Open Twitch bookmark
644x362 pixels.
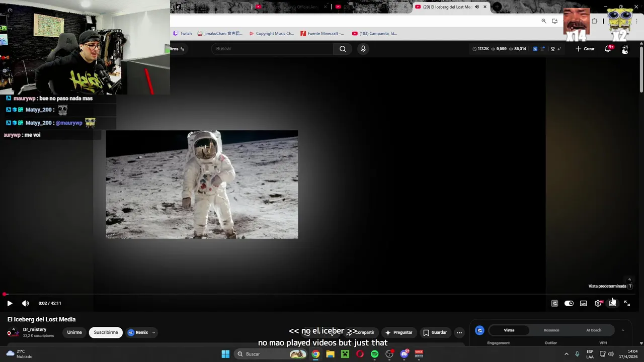183,34
